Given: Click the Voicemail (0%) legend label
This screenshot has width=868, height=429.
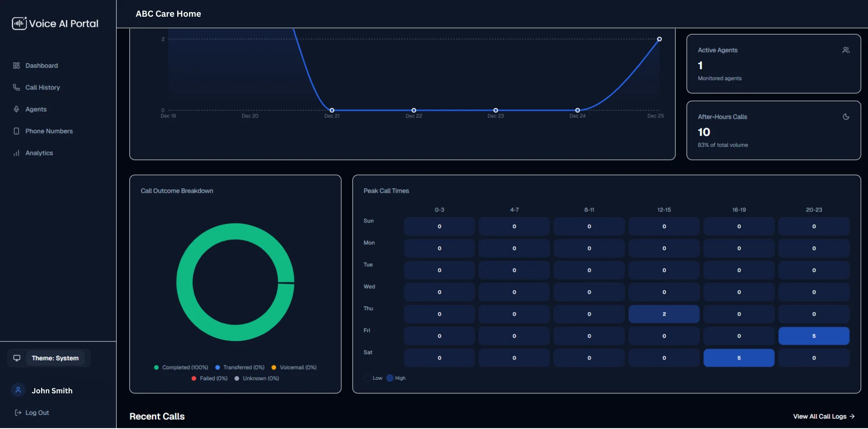Looking at the screenshot, I should (298, 368).
